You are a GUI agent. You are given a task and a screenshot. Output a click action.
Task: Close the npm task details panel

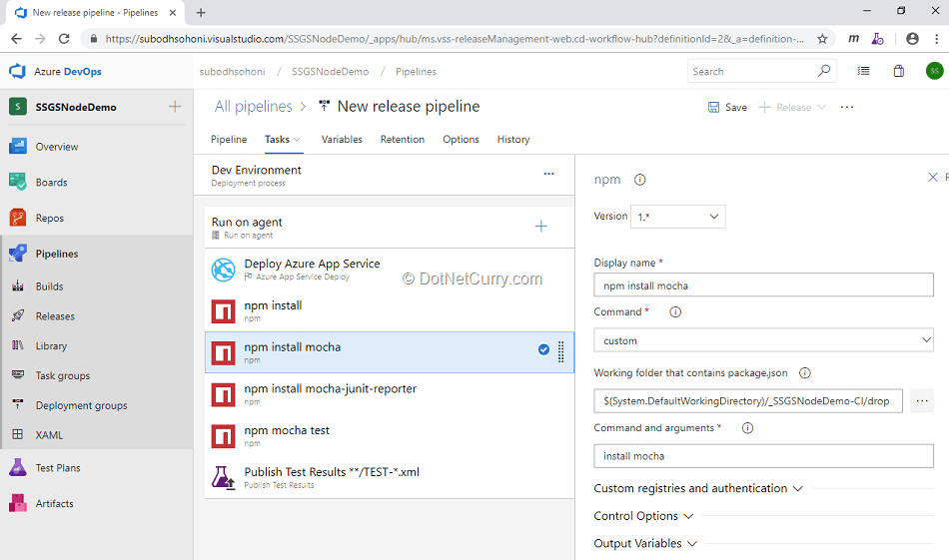click(933, 177)
